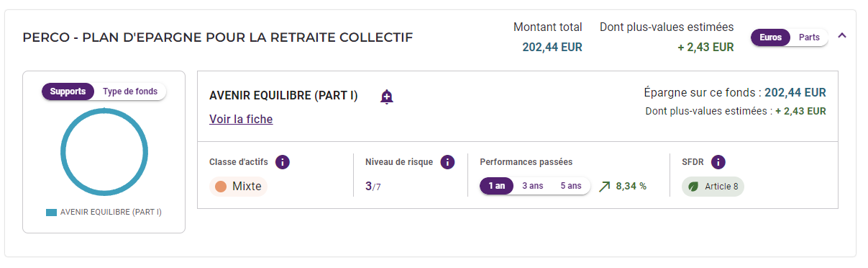Viewport: 868px width, 268px height.
Task: Click the blue legend square for AVENIR EQUILIBRE
Action: [x=51, y=213]
